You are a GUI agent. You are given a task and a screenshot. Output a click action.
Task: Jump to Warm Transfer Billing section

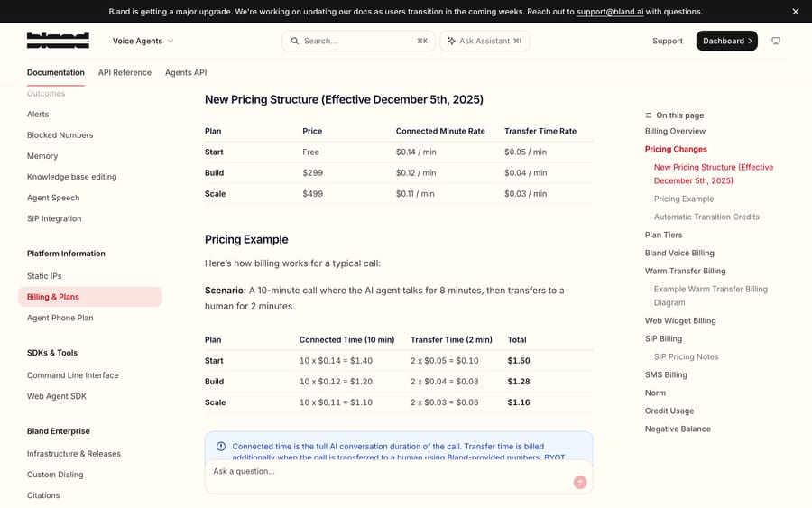pyautogui.click(x=685, y=272)
